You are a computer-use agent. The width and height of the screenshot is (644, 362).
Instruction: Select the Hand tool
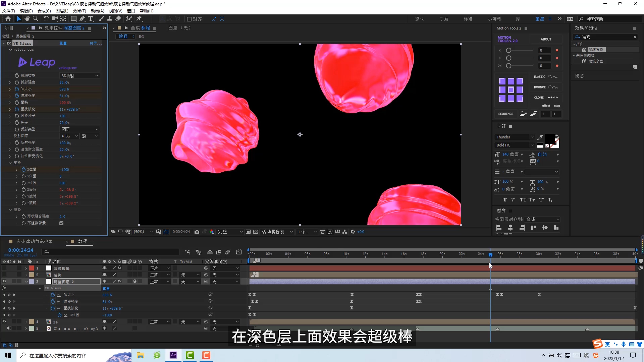[x=27, y=19]
